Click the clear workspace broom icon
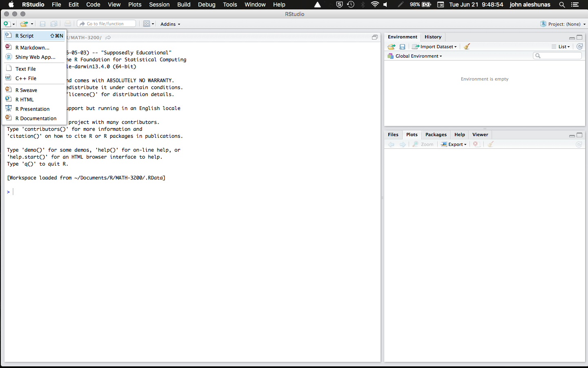Viewport: 588px width, 368px height. click(x=466, y=46)
